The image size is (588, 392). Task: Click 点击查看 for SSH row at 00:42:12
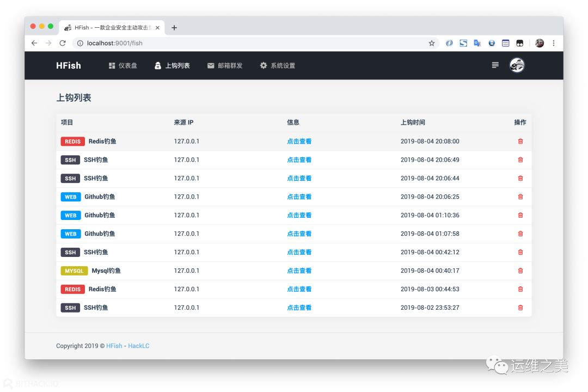[x=299, y=252]
